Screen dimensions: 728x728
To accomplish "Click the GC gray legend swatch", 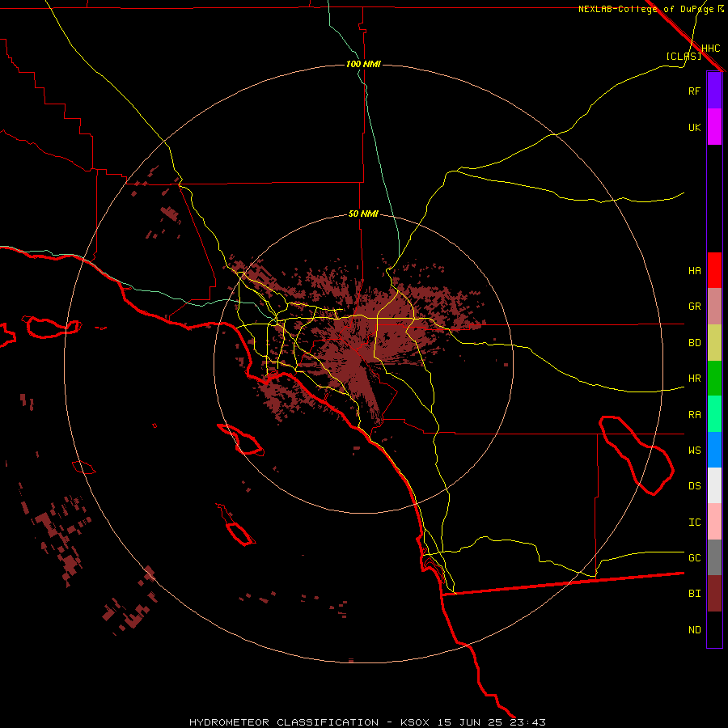I will pyautogui.click(x=714, y=557).
